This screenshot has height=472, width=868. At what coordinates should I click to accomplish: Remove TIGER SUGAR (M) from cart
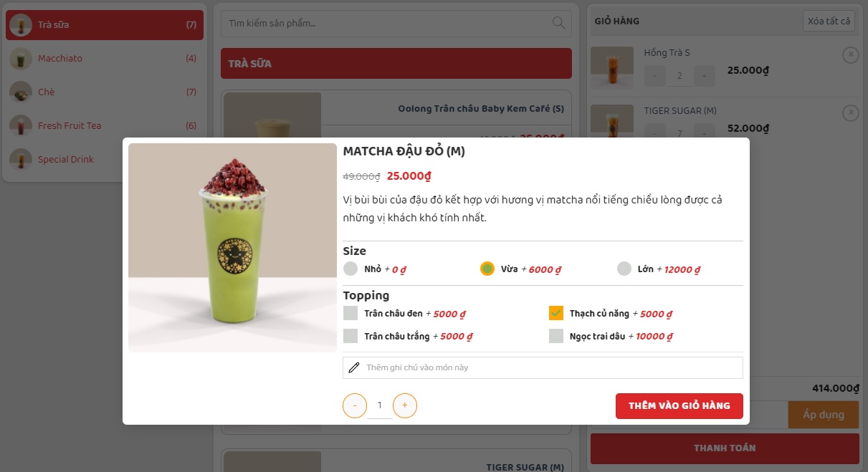tap(850, 113)
